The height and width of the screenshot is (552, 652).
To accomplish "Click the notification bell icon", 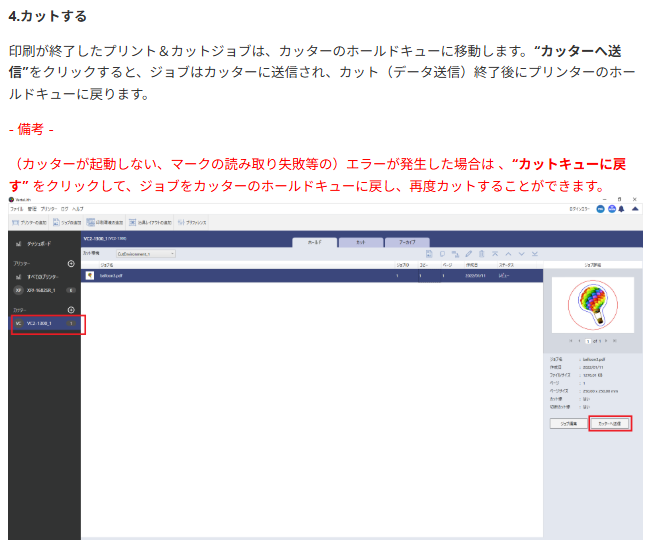I will coord(620,210).
